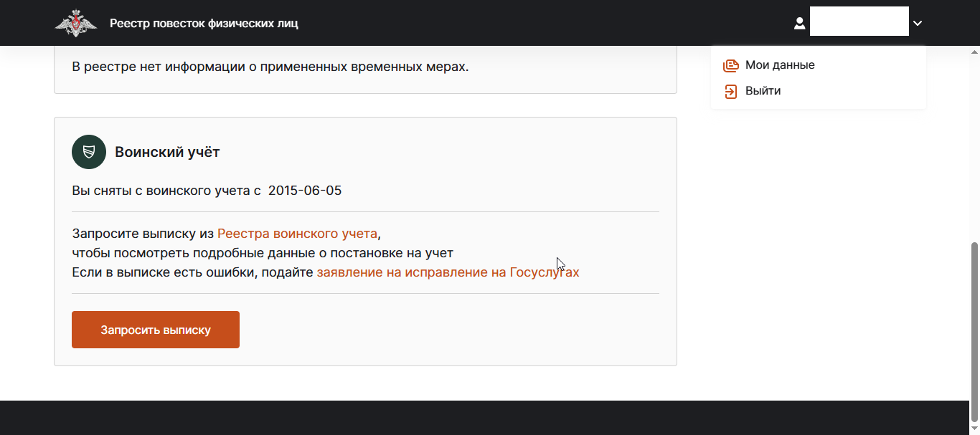Click the scrollbar track above the thumb
Viewport: 980px width, 435px height.
pyautogui.click(x=974, y=143)
